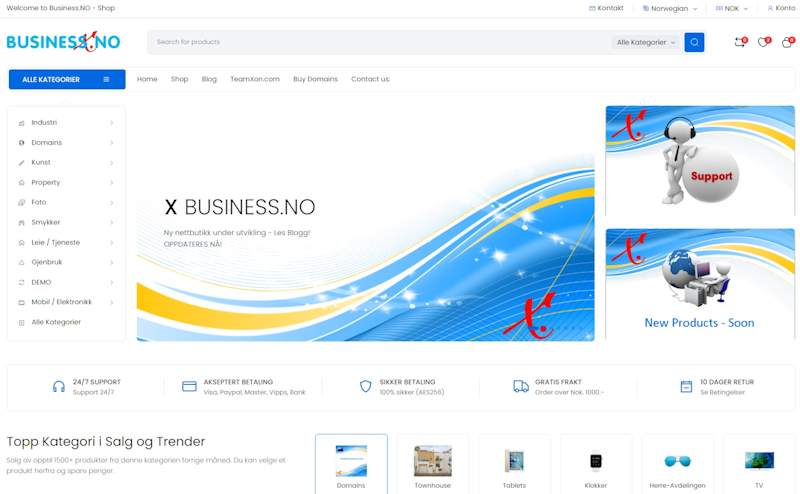Click the Konto user icon
Image resolution: width=800 pixels, height=494 pixels.
point(770,8)
